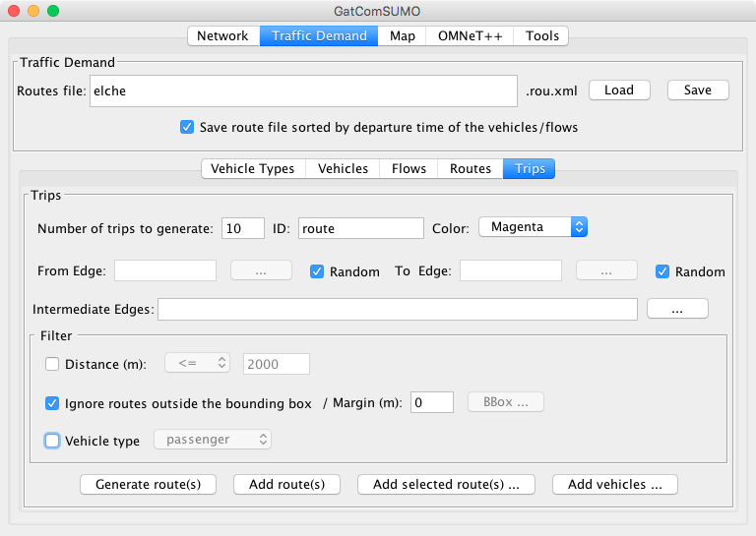The image size is (756, 536).
Task: Open the OMNeT++ tab
Action: coord(470,35)
